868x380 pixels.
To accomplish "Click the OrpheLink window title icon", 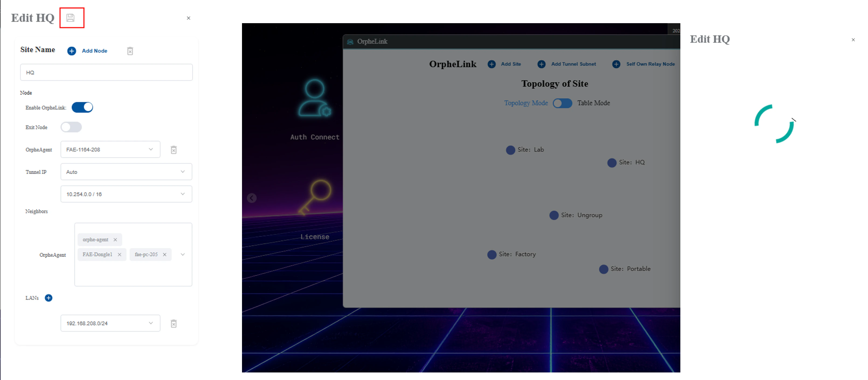I will tap(350, 42).
